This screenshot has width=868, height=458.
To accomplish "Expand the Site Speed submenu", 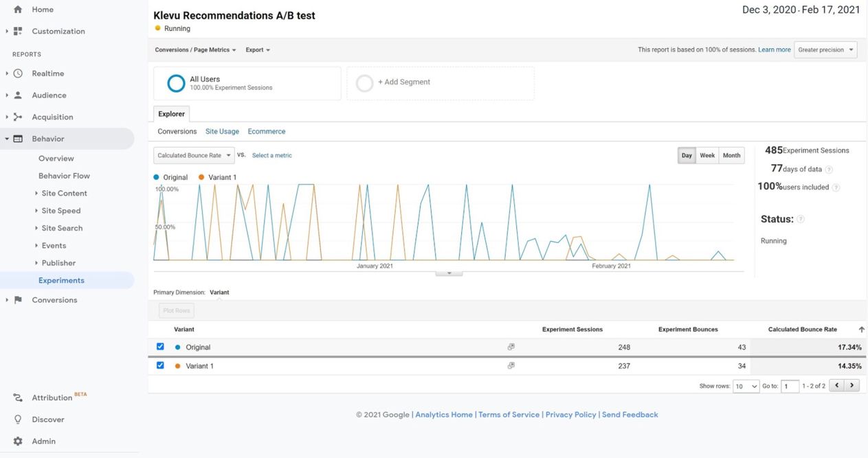I will pos(36,211).
